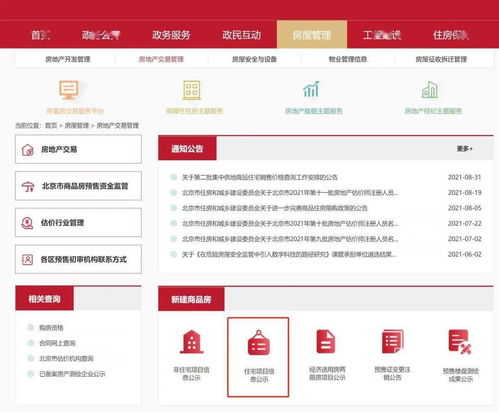Open the 住房保障 nav tab
The width and height of the screenshot is (499, 412).
click(x=451, y=35)
